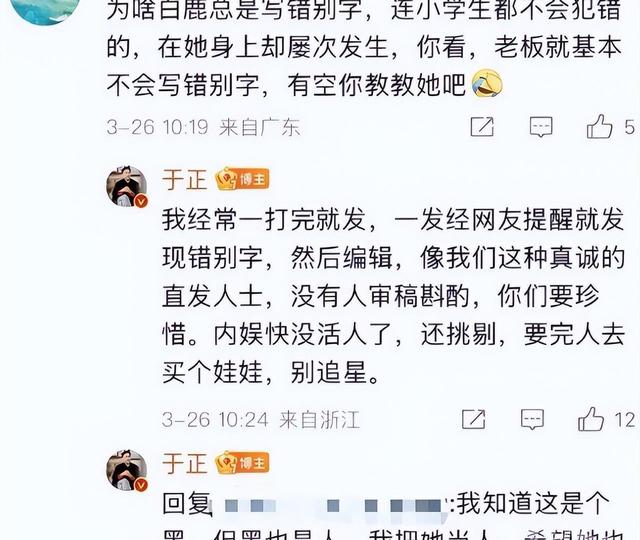The height and width of the screenshot is (540, 640).
Task: Tap 于正's reply text starting 我经常一打完就发
Action: pyautogui.click(x=393, y=296)
